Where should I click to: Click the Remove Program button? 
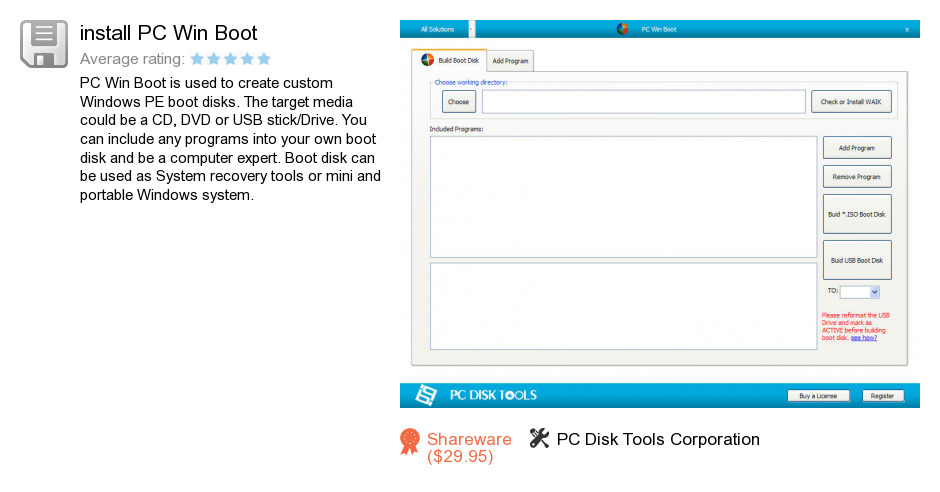(x=856, y=177)
